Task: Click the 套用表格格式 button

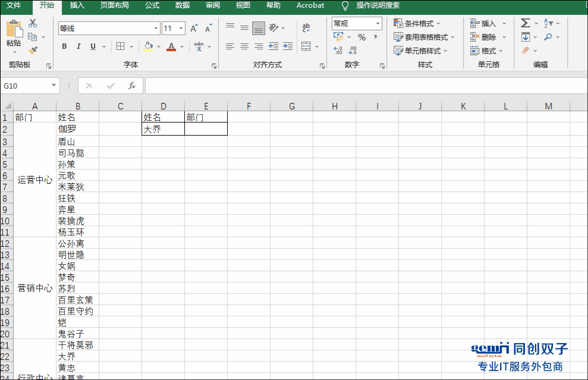Action: point(424,37)
